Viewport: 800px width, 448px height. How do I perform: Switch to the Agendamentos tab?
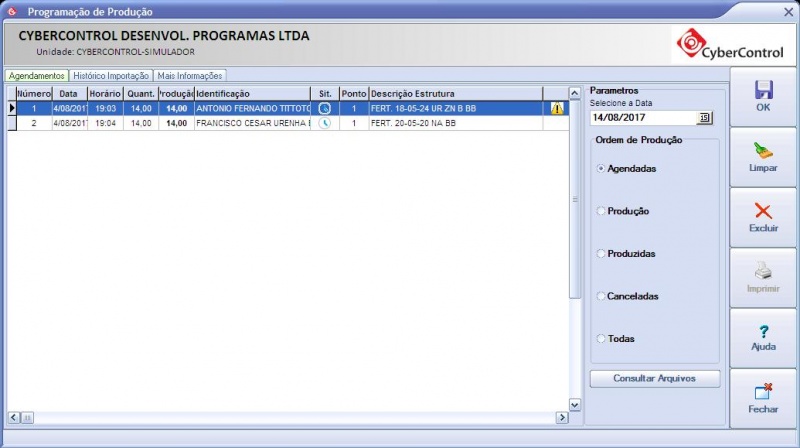[37, 76]
